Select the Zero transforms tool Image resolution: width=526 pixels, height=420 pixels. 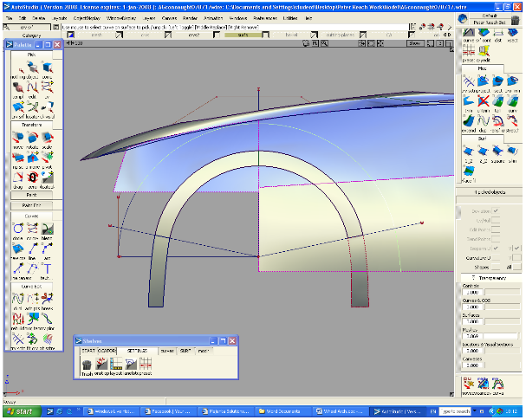point(33,178)
